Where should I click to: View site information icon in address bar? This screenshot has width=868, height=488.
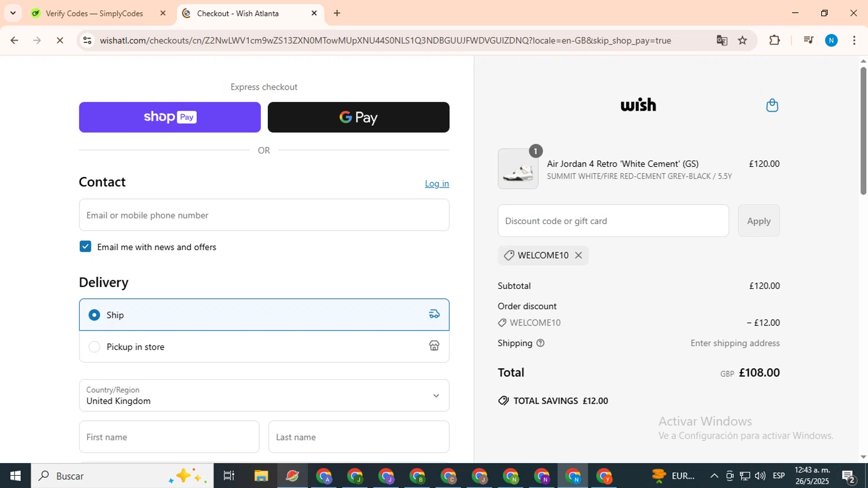tap(87, 41)
